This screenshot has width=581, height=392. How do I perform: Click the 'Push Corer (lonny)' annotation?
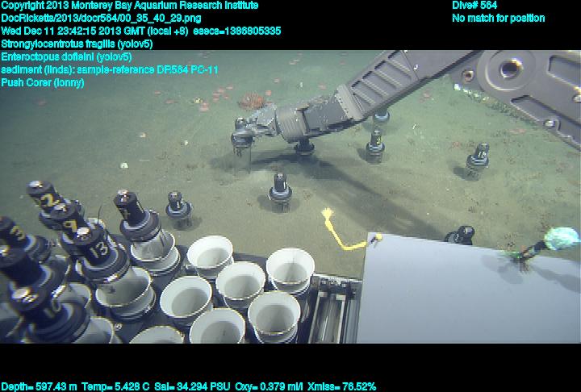[x=43, y=82]
